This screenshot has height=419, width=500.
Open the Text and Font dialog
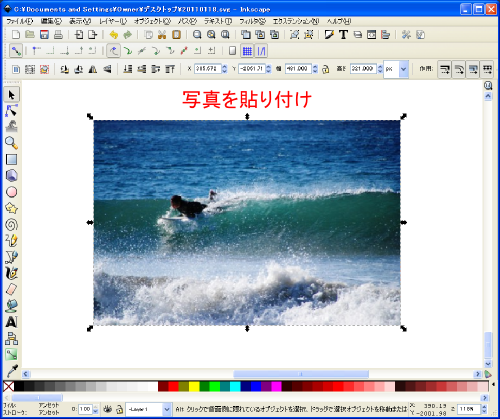click(x=343, y=34)
